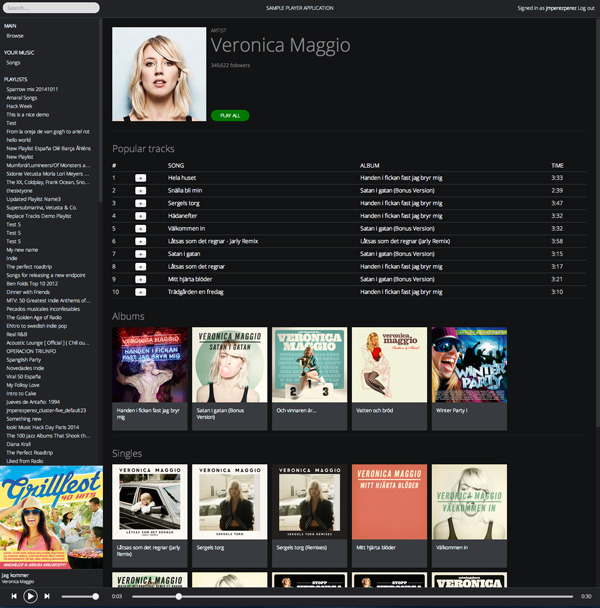This screenshot has height=608, width=600.
Task: Skip to the previous track
Action: [x=13, y=596]
